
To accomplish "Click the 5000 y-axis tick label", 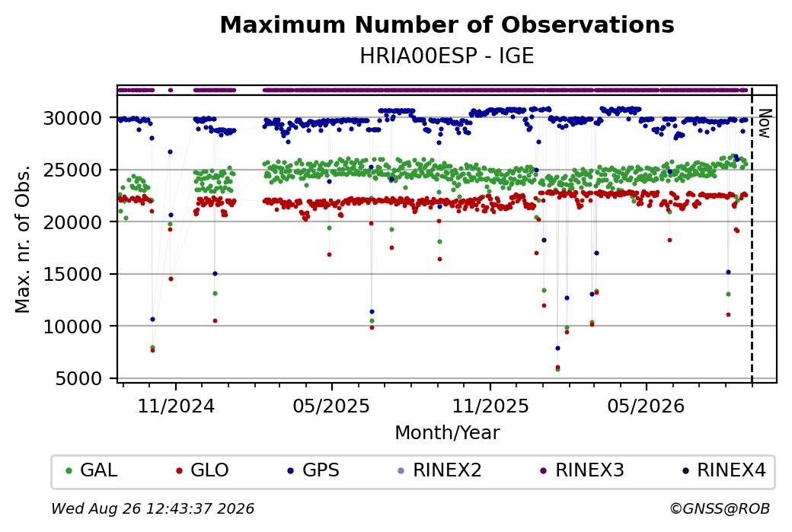I will [78, 378].
